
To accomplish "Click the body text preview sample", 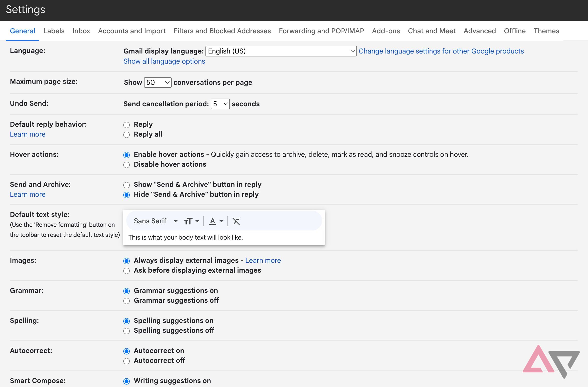I will coord(186,237).
